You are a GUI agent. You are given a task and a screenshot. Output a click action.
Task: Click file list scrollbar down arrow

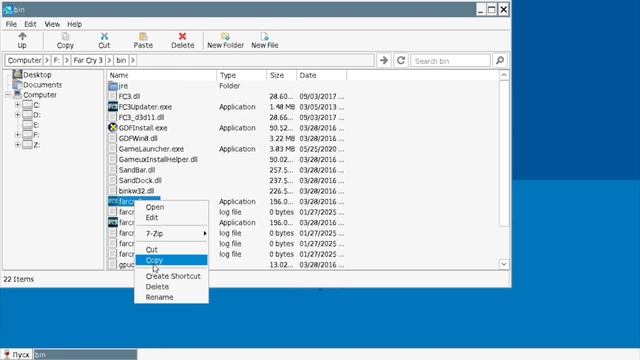[504, 264]
